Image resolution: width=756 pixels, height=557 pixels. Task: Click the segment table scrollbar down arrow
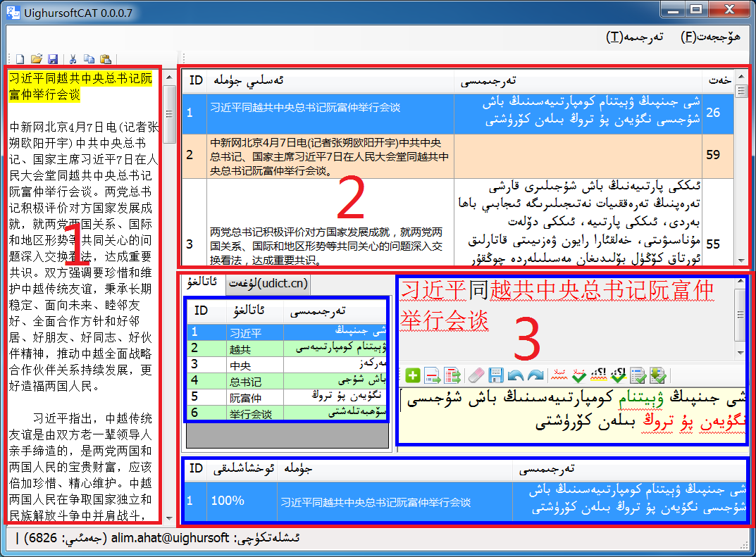coord(741,261)
